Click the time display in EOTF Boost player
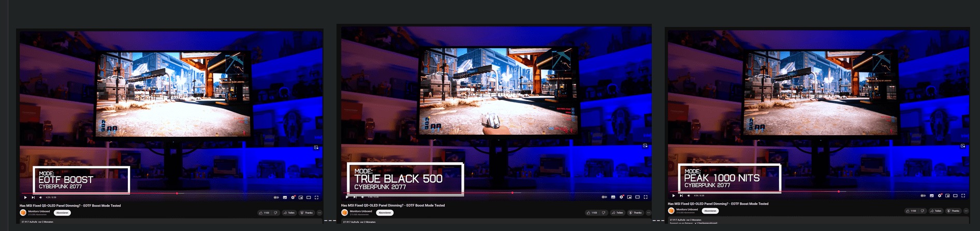 51,197
